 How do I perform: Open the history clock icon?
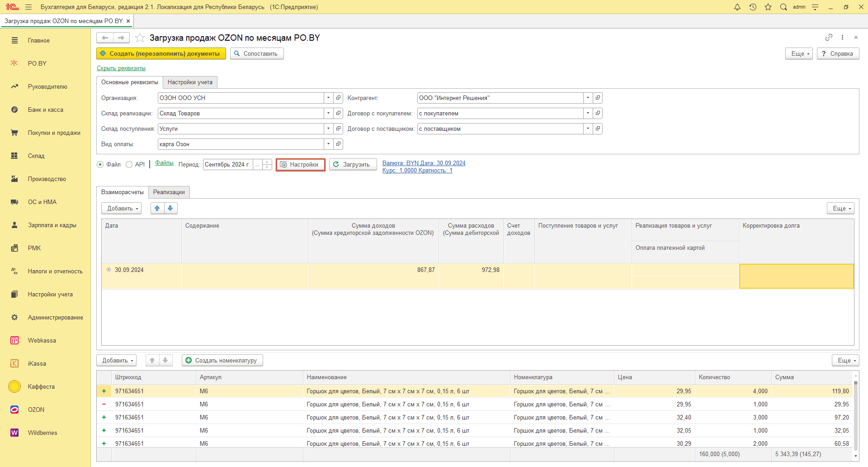753,7
